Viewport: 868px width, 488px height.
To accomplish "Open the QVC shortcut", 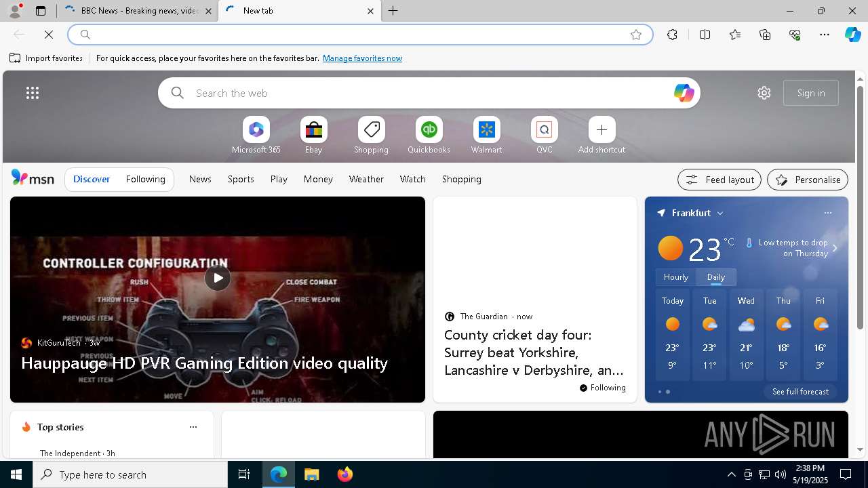I will 545,136.
